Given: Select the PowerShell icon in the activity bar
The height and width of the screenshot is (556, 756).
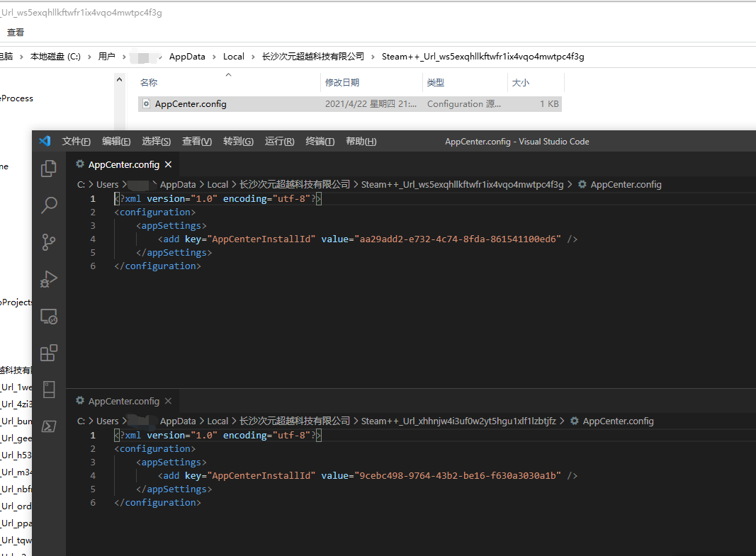Looking at the screenshot, I should point(48,426).
